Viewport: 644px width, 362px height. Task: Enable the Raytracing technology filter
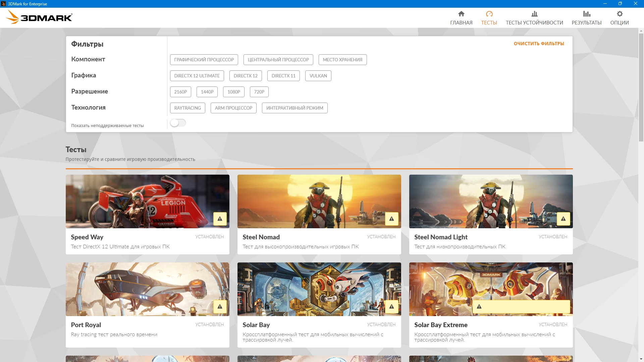[187, 108]
